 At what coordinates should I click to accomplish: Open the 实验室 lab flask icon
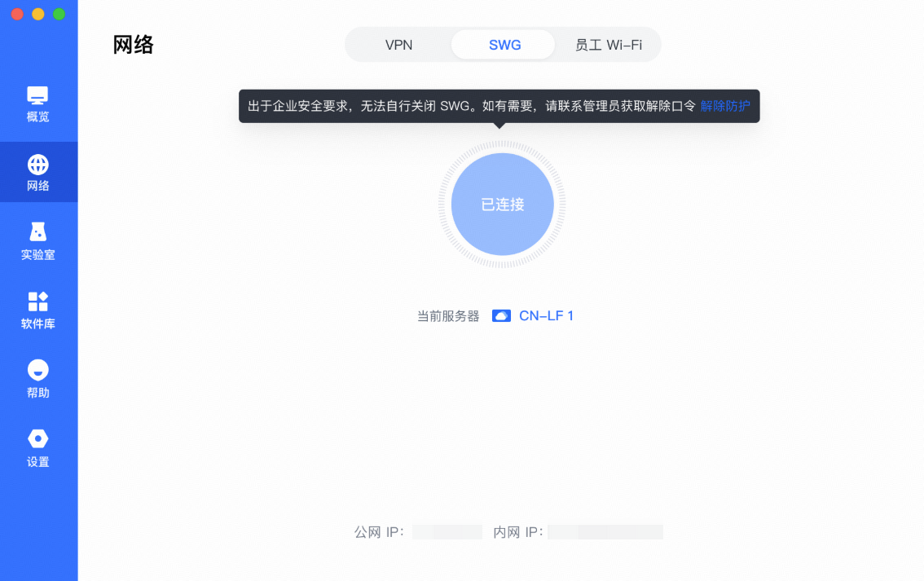[37, 232]
